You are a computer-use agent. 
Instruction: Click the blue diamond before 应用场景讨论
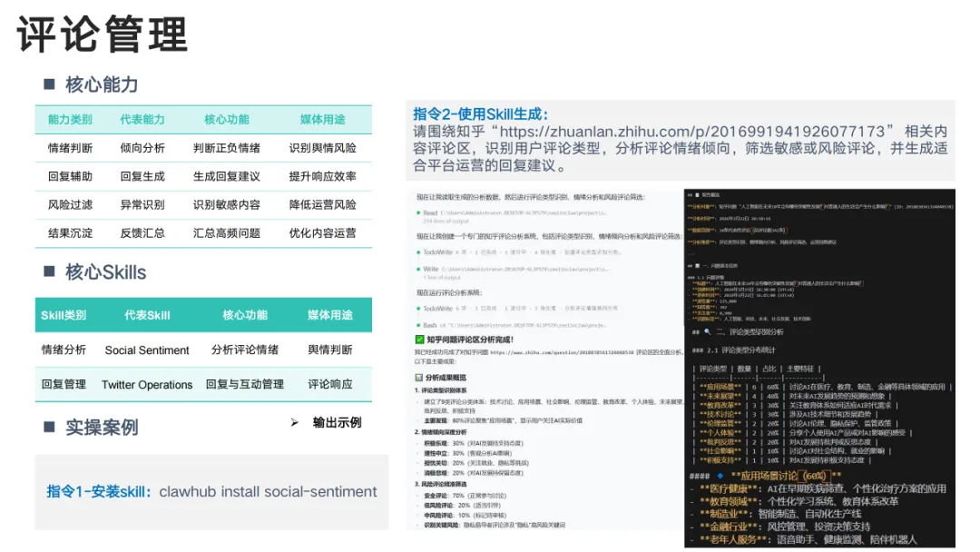point(720,476)
